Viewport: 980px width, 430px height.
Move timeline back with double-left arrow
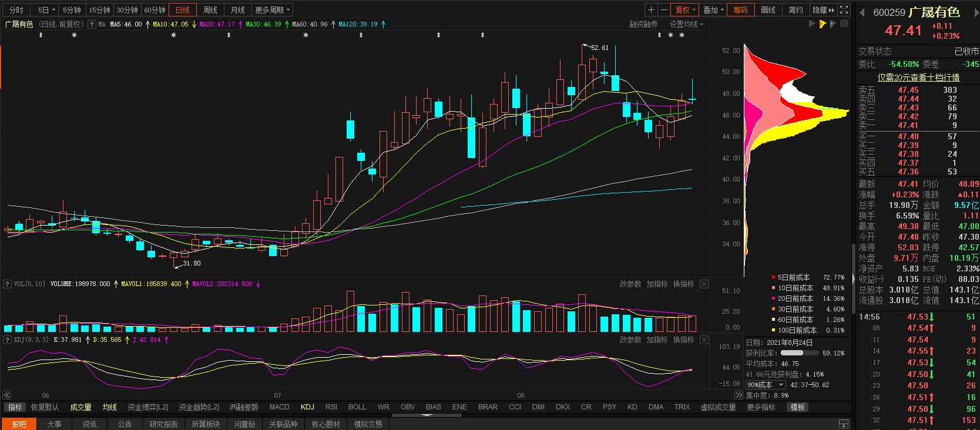pyautogui.click(x=7, y=395)
